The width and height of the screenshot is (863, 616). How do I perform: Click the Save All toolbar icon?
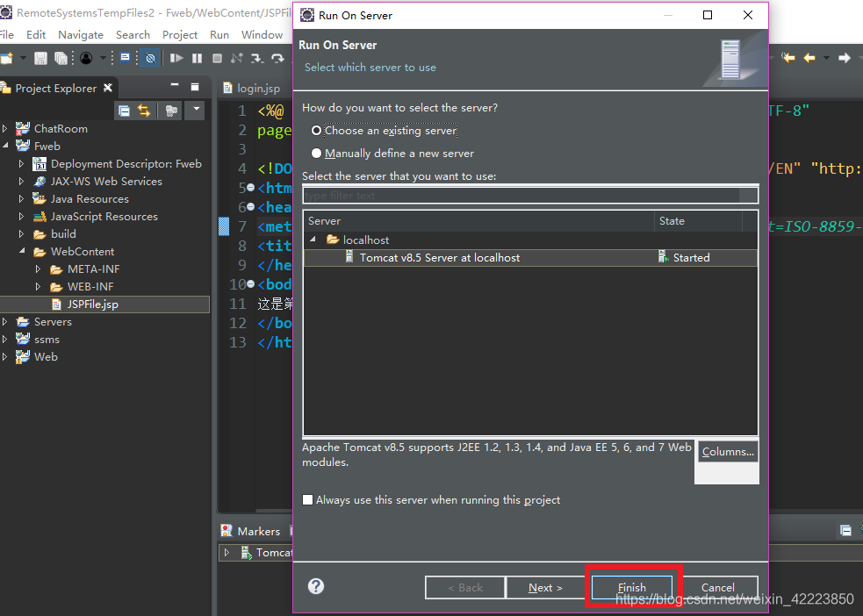[60, 58]
